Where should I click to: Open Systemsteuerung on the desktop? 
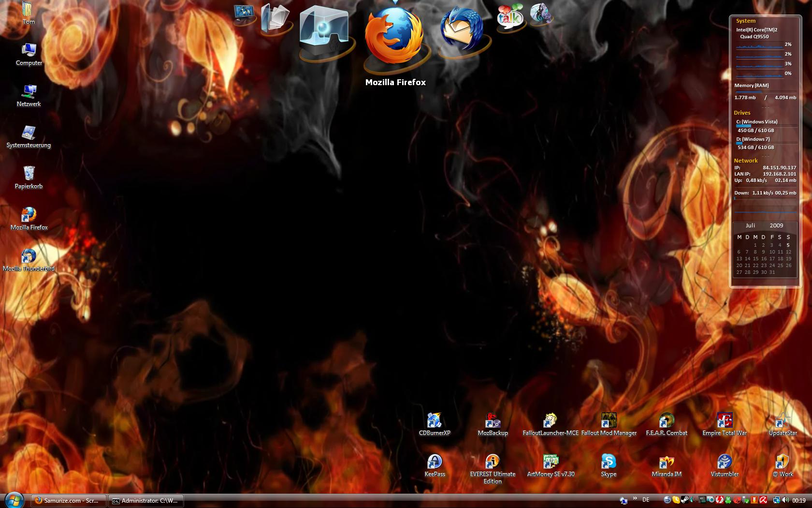coord(29,136)
